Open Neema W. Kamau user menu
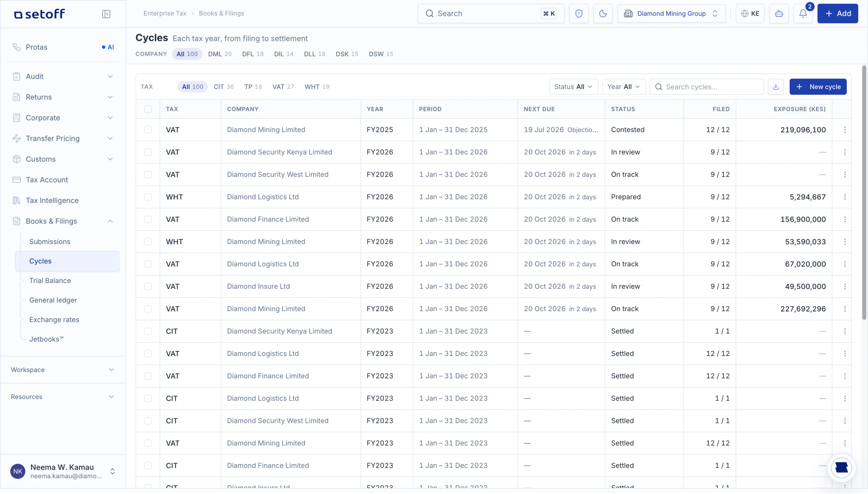Viewport: 868px width, 494px height. [x=63, y=471]
